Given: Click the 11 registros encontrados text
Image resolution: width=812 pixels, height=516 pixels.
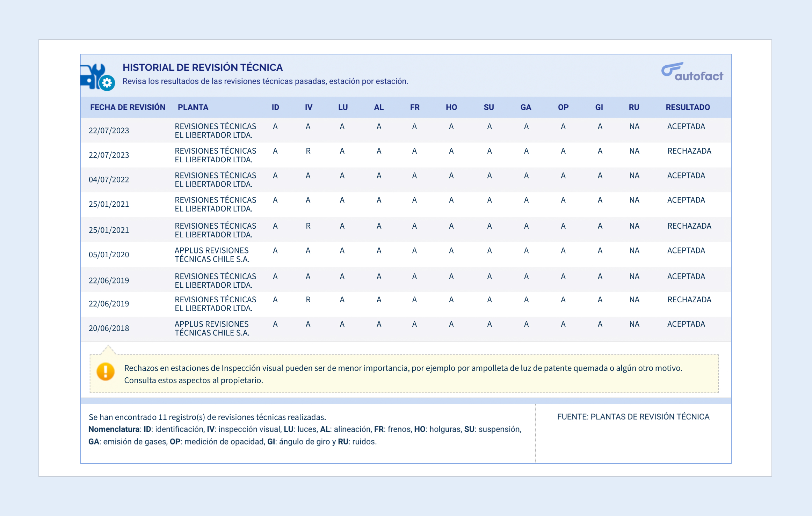Looking at the screenshot, I should (207, 417).
